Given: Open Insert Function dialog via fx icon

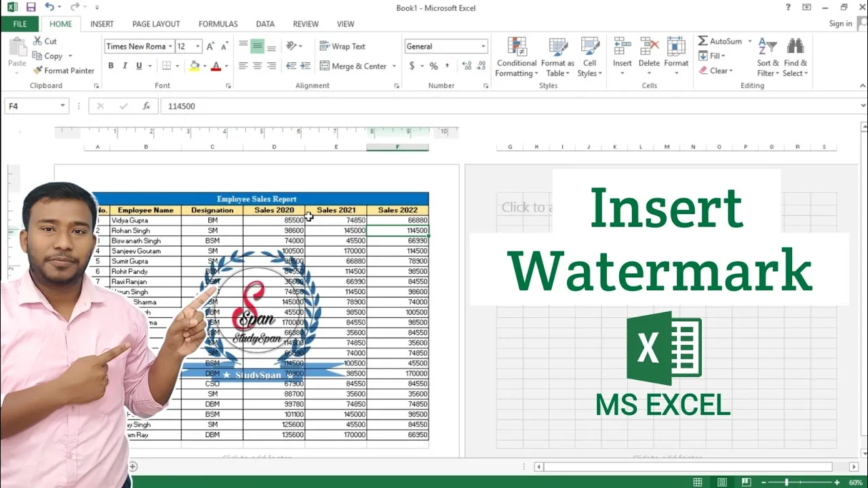Looking at the screenshot, I should [146, 106].
